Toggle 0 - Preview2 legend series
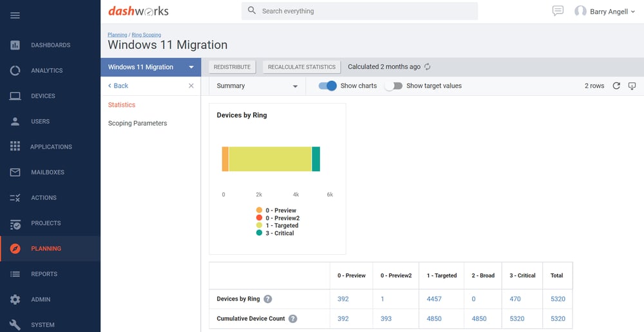The height and width of the screenshot is (332, 644). [x=278, y=218]
